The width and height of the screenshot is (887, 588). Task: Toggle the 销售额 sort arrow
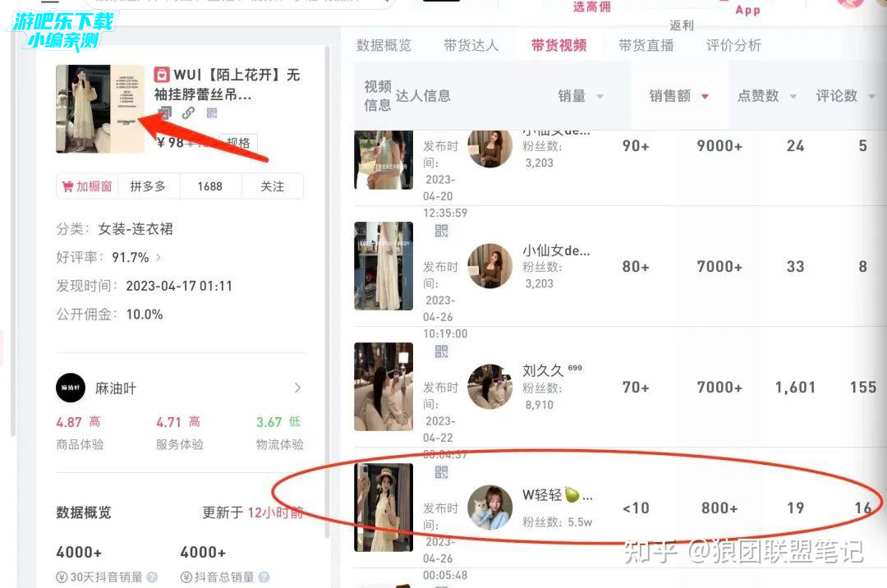coord(705,97)
